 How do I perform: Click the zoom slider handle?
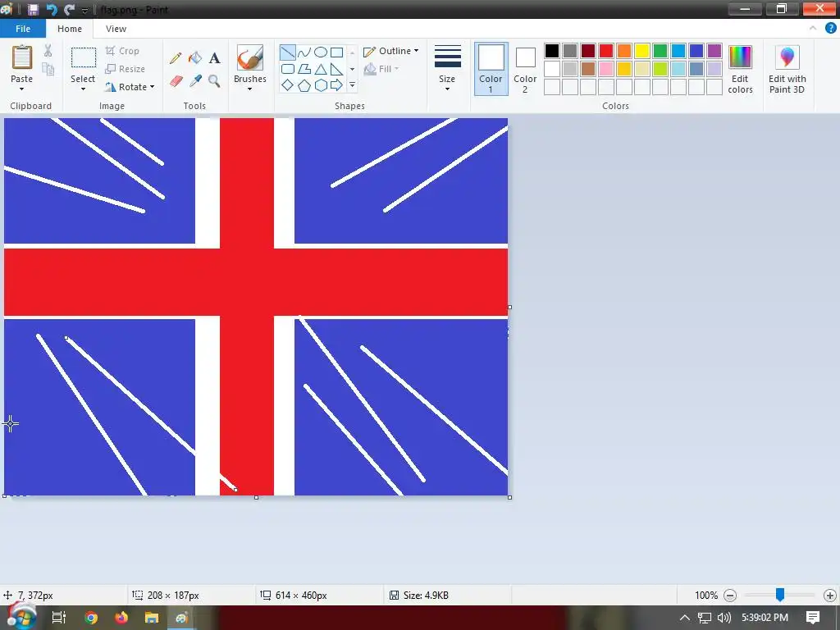coord(780,594)
